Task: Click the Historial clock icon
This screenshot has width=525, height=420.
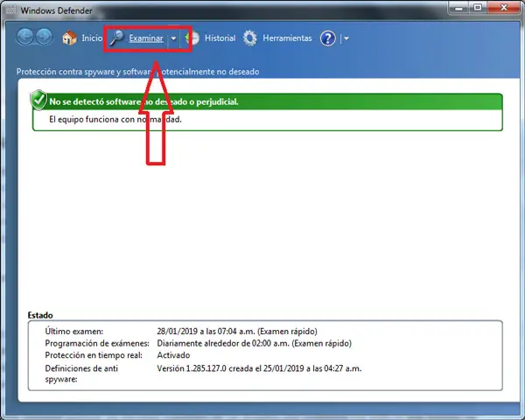Action: [192, 38]
